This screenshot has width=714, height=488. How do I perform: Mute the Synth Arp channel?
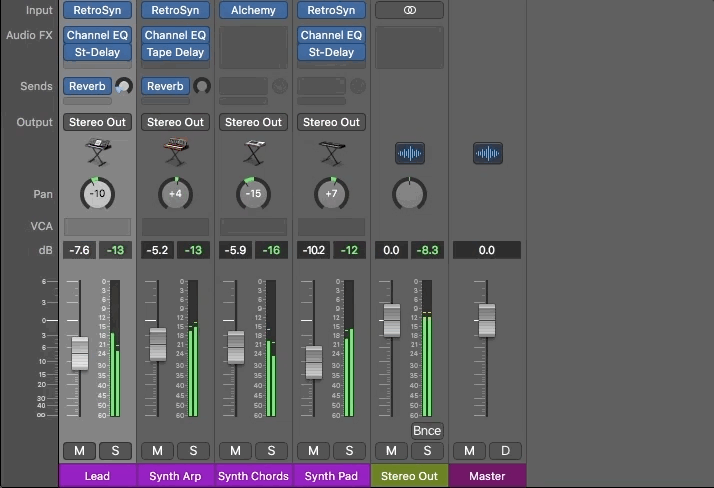pos(157,451)
